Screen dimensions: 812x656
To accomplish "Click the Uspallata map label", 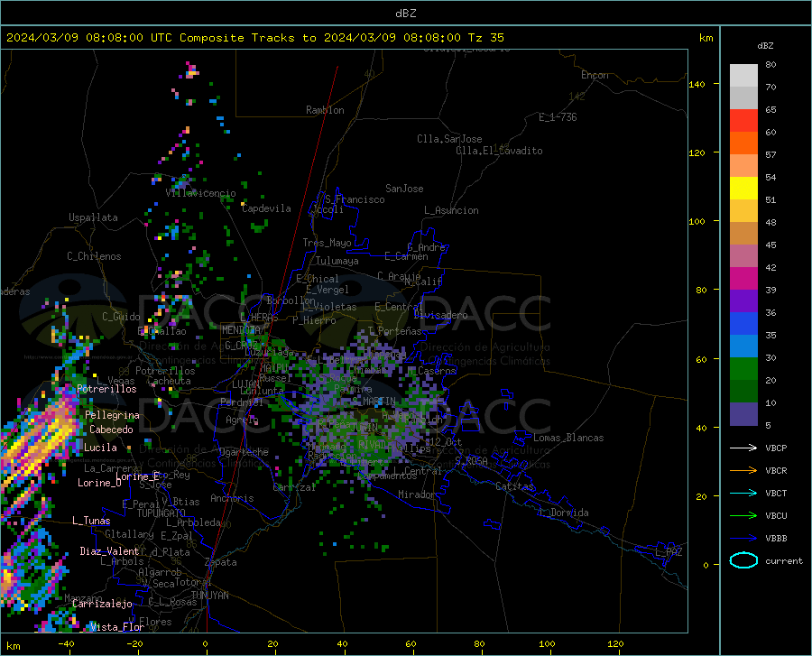I will (x=93, y=217).
